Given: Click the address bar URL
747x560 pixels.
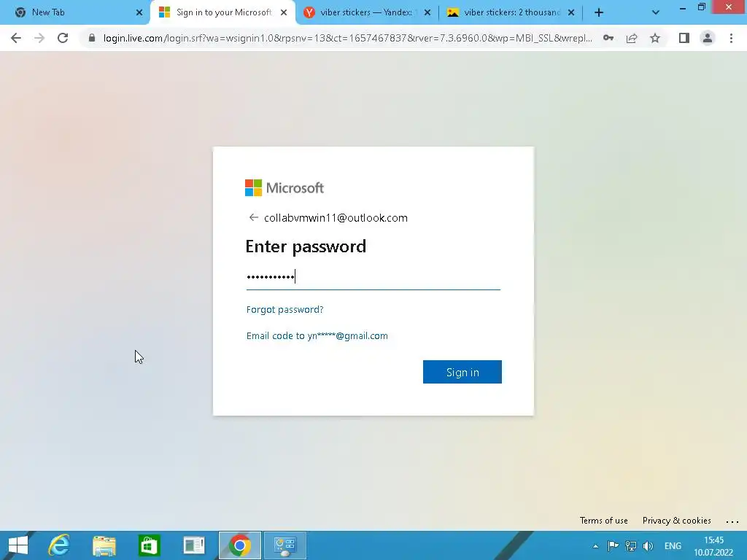Looking at the screenshot, I should click(x=348, y=38).
